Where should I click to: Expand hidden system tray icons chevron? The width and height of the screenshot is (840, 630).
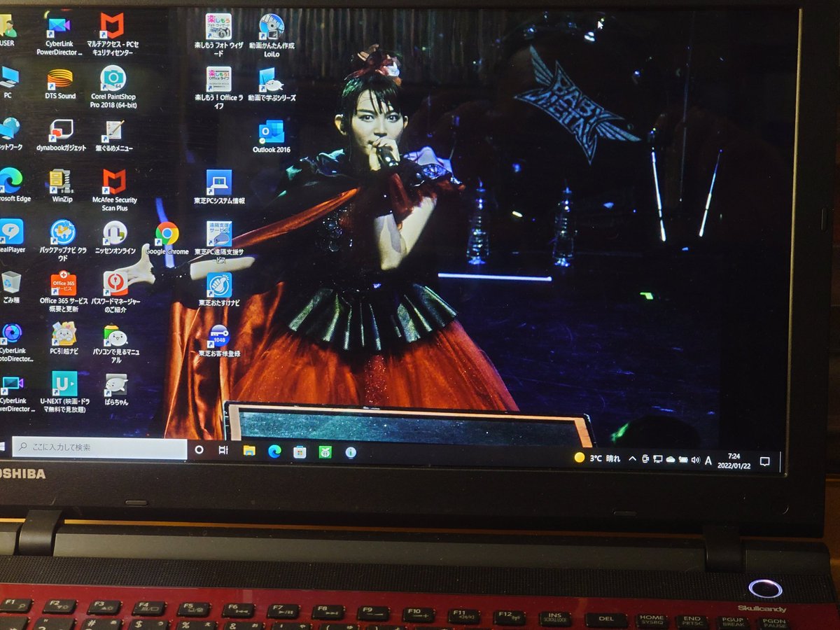[x=633, y=459]
